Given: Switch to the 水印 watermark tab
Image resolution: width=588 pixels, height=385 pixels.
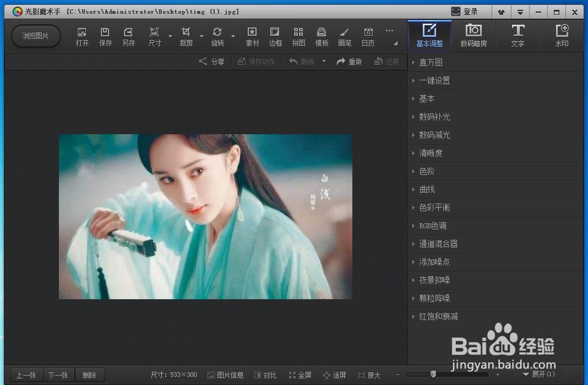Looking at the screenshot, I should [x=562, y=36].
